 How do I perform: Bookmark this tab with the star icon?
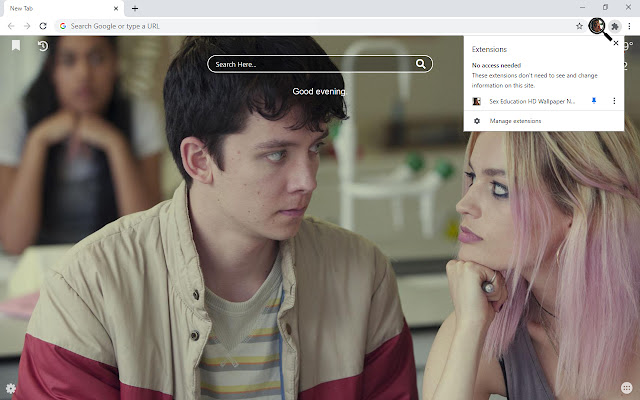coord(579,26)
